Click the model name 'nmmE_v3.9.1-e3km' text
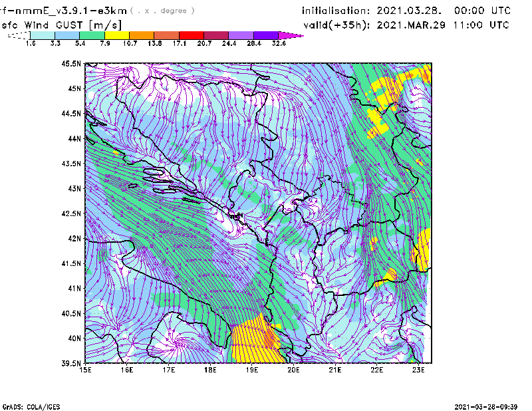Screen dimensions: 532x411 pyautogui.click(x=71, y=11)
